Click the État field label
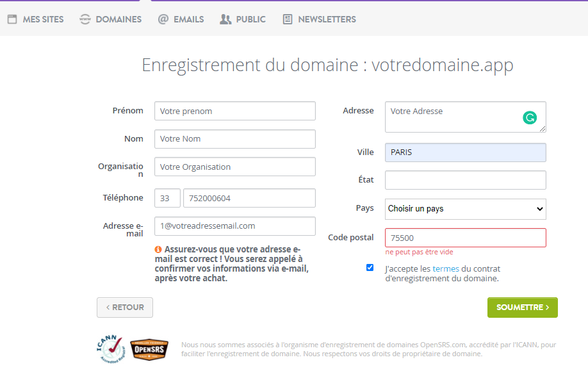This screenshot has width=588, height=378. tap(366, 179)
